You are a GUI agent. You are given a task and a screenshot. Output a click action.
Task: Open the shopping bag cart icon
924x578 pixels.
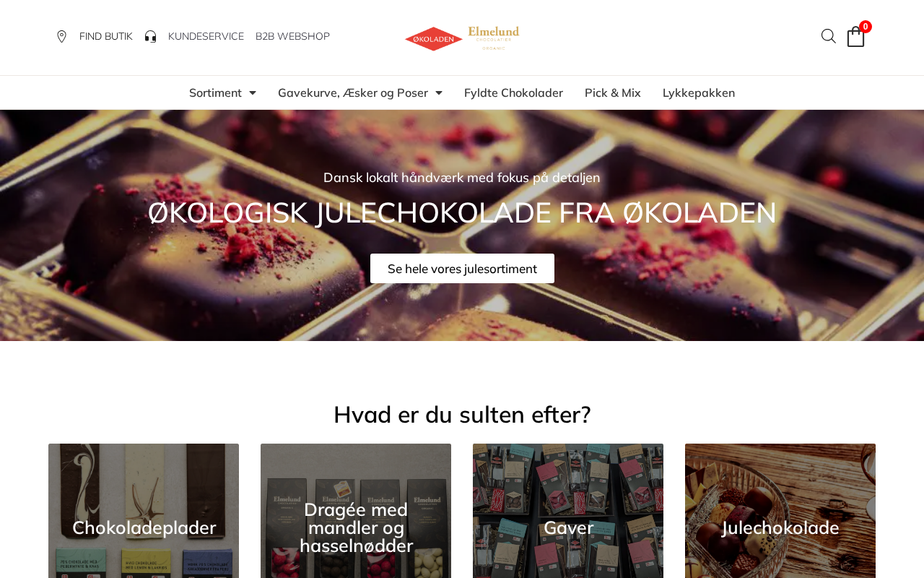(855, 37)
